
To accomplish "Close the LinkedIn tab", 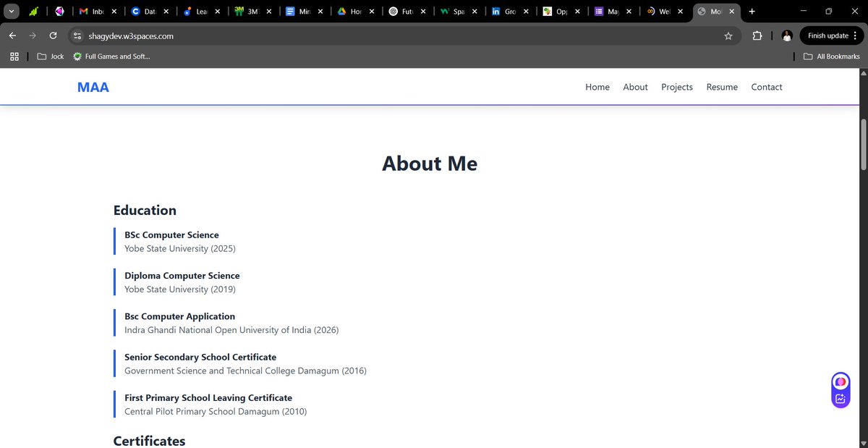I will 526,12.
